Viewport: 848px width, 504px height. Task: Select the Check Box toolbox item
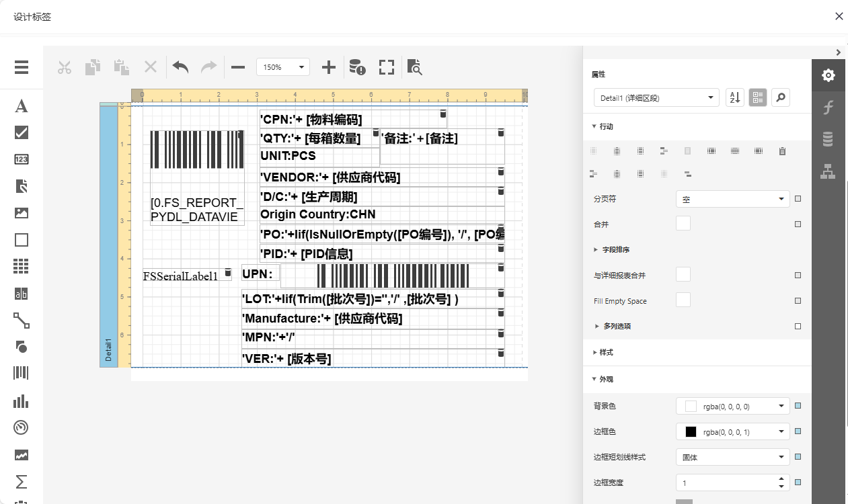(22, 132)
